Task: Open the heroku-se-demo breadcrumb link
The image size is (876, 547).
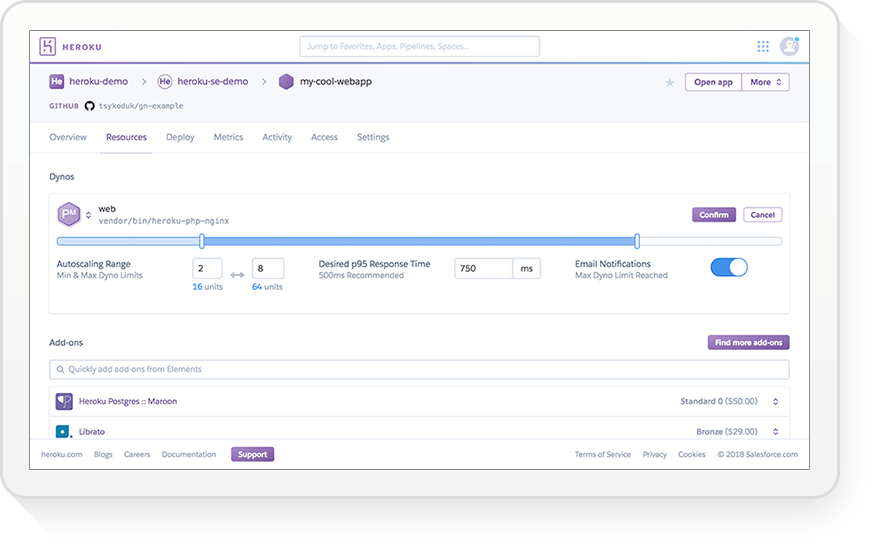Action: tap(213, 82)
